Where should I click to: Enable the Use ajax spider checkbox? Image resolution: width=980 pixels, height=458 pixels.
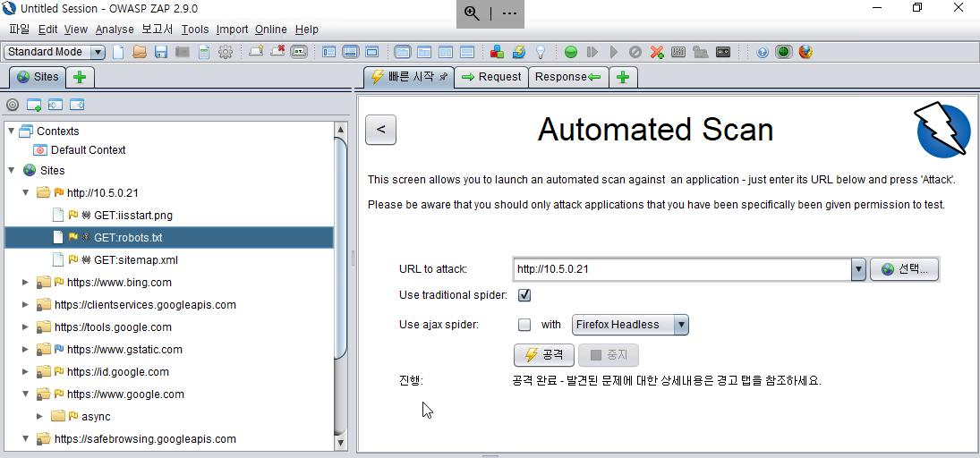525,325
